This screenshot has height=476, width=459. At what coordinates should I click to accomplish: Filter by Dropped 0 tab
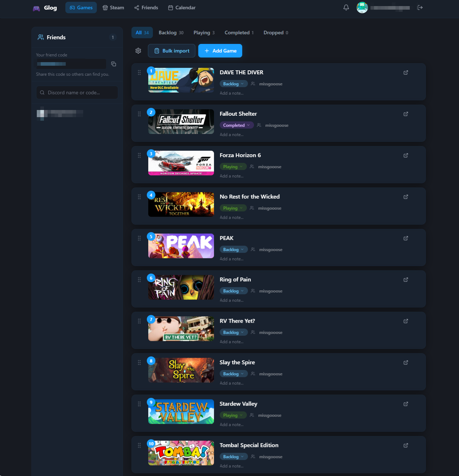pos(276,32)
